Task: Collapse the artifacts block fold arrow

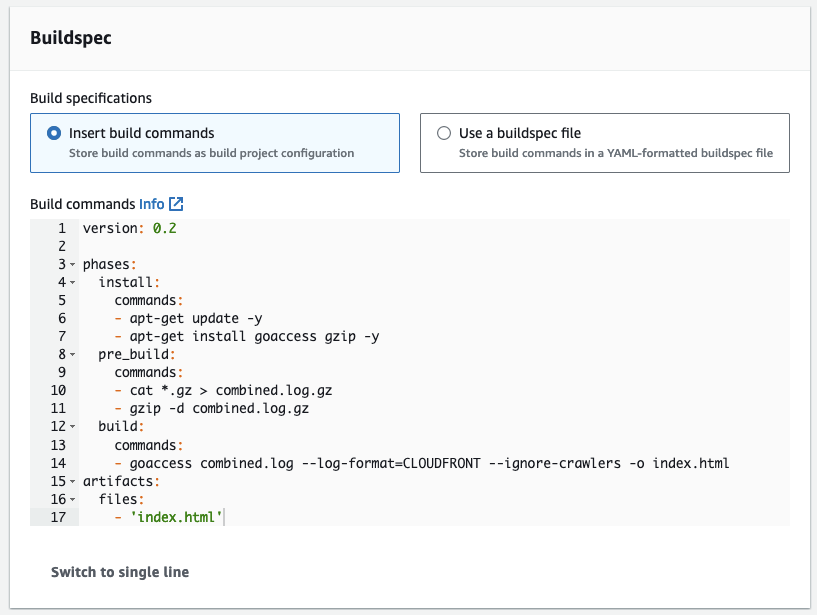Action: tap(73, 481)
